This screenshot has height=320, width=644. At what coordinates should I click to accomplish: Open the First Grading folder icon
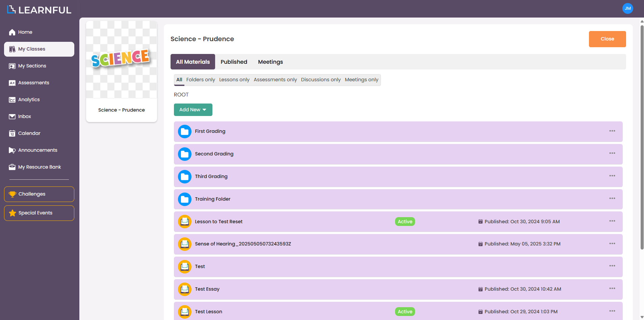(x=185, y=132)
